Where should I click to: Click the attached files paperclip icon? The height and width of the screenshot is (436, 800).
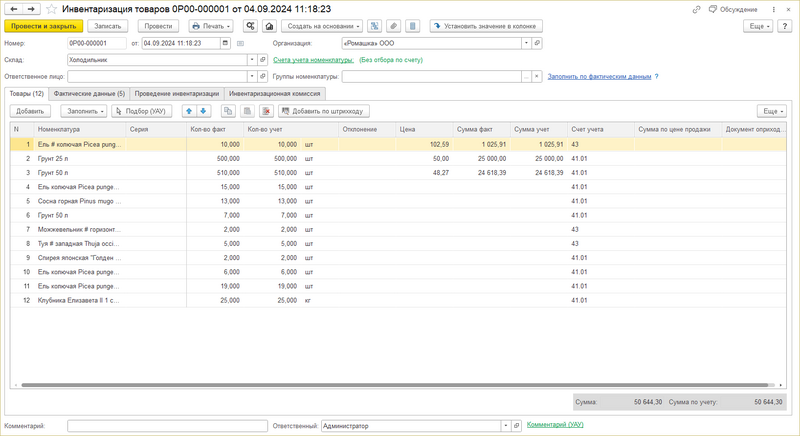coord(394,26)
